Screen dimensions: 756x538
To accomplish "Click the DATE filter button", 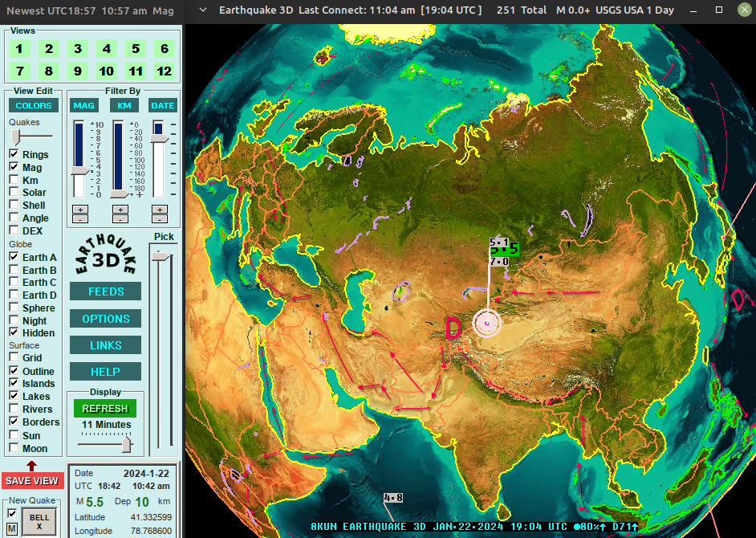I will [163, 105].
